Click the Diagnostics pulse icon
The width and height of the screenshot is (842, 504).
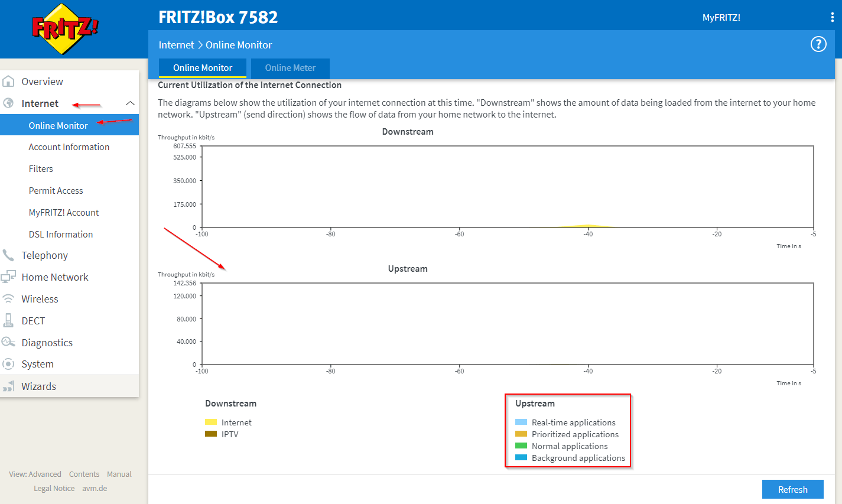[8, 343]
